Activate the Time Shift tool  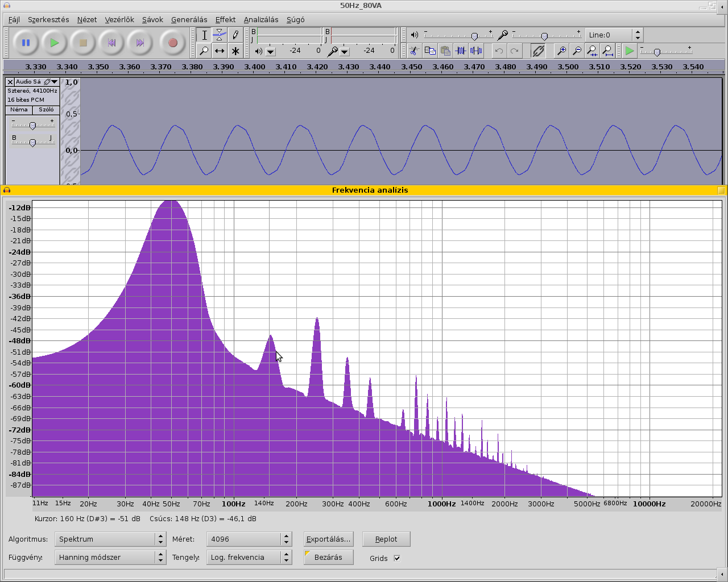[220, 51]
